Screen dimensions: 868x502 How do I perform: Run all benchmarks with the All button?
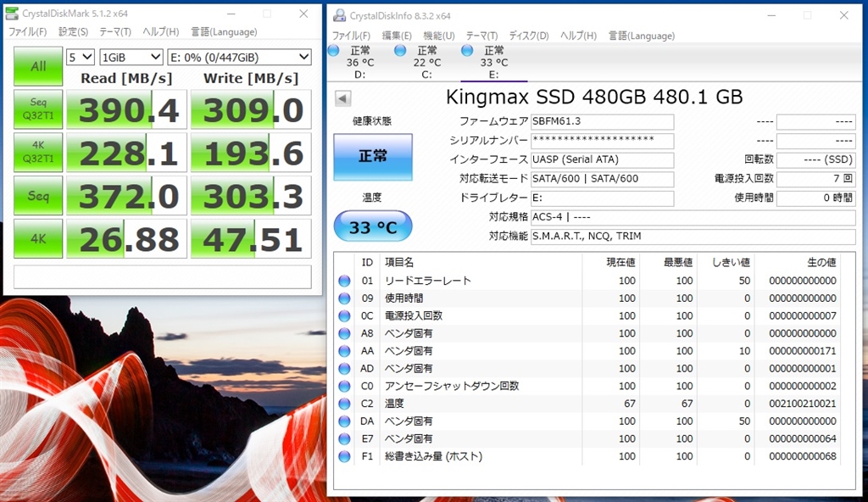[38, 66]
